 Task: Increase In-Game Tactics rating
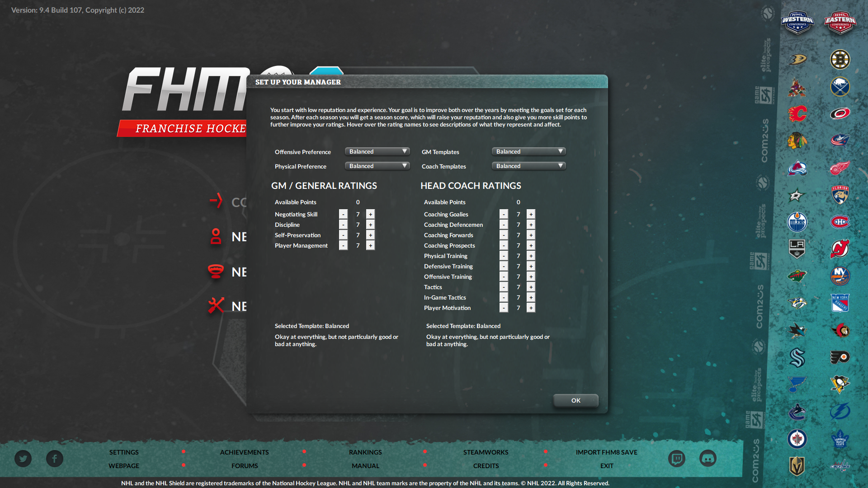click(531, 297)
